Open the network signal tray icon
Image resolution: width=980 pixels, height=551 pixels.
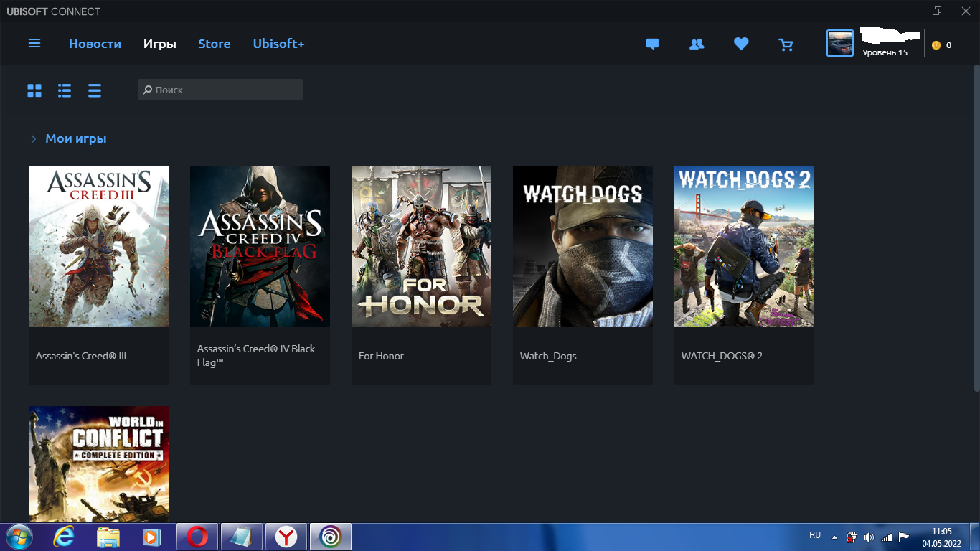pyautogui.click(x=887, y=537)
